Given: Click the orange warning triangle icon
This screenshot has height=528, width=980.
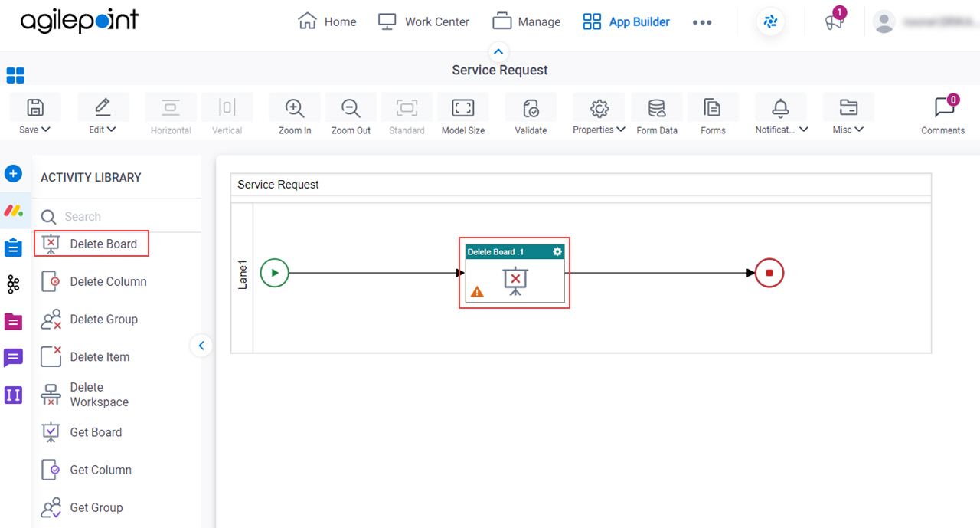Looking at the screenshot, I should click(477, 292).
